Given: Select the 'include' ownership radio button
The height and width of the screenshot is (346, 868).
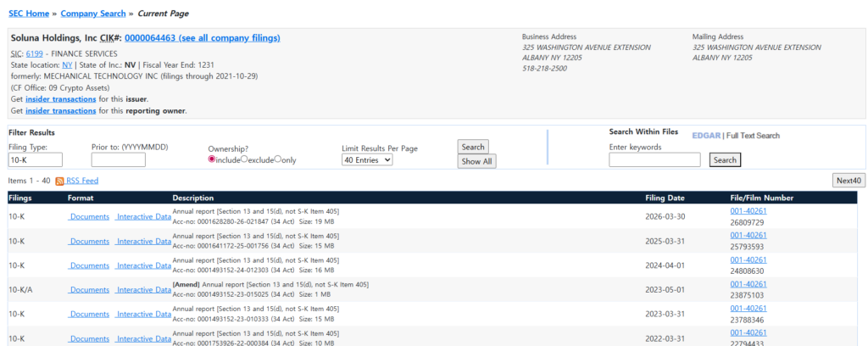Looking at the screenshot, I should pos(211,159).
